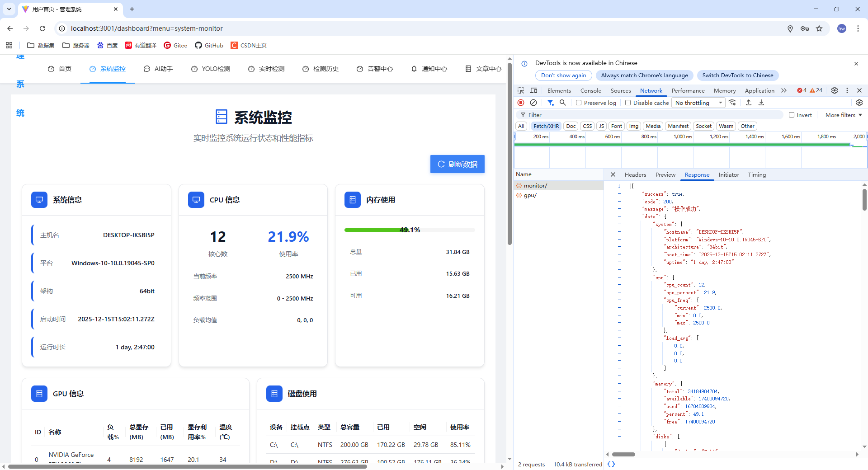Click the 刷新数据 button
The image size is (868, 470).
(457, 164)
